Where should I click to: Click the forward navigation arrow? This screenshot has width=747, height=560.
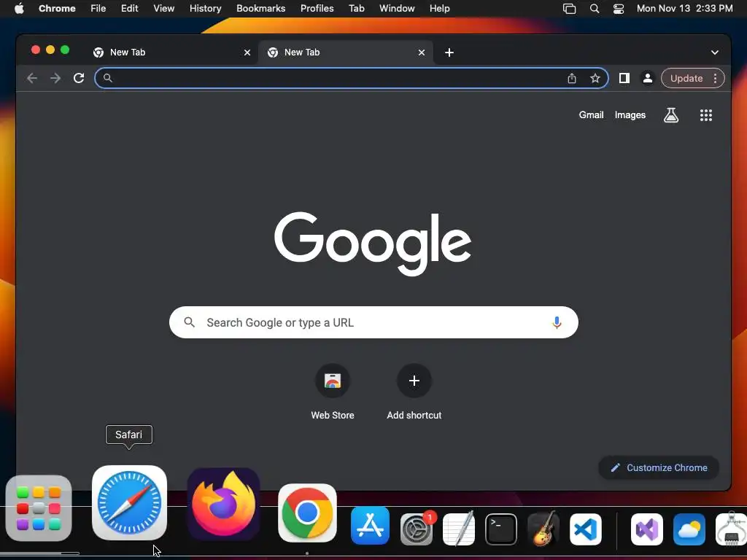[x=55, y=78]
